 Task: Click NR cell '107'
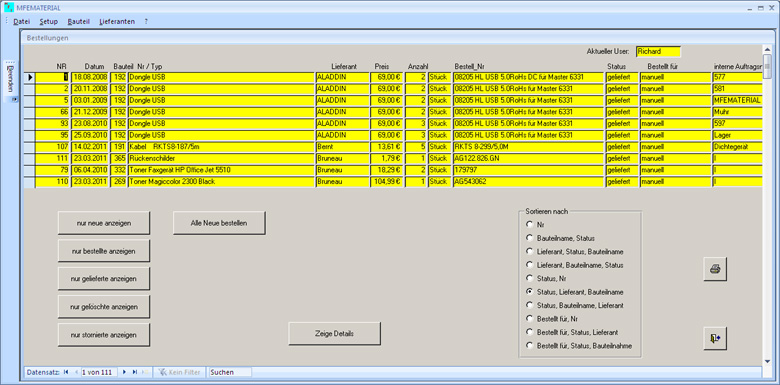pyautogui.click(x=52, y=147)
